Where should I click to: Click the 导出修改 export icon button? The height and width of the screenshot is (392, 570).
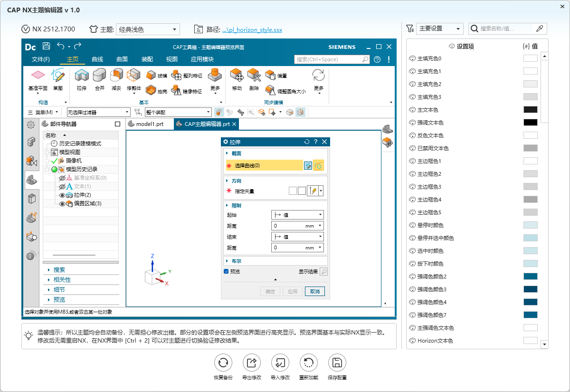pos(252,363)
